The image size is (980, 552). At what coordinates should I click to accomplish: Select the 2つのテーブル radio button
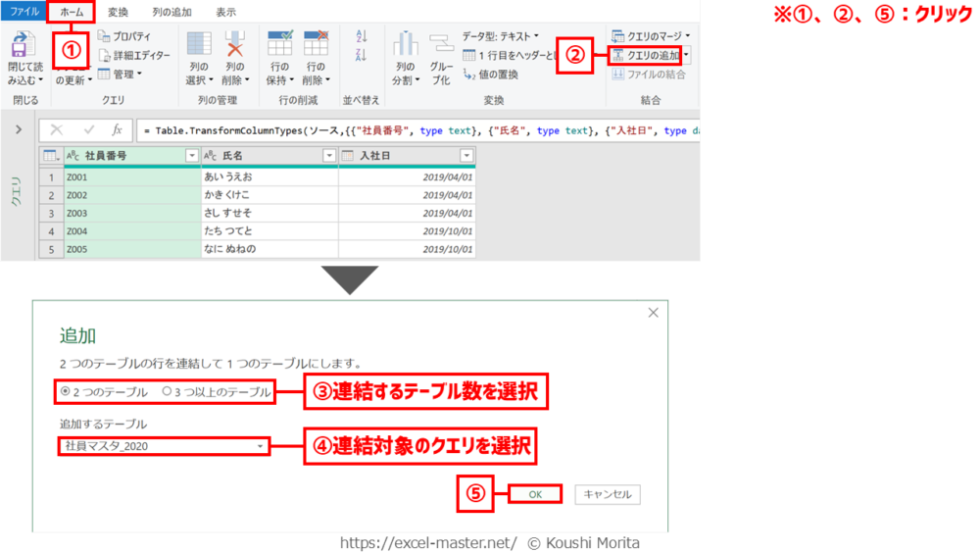(66, 392)
